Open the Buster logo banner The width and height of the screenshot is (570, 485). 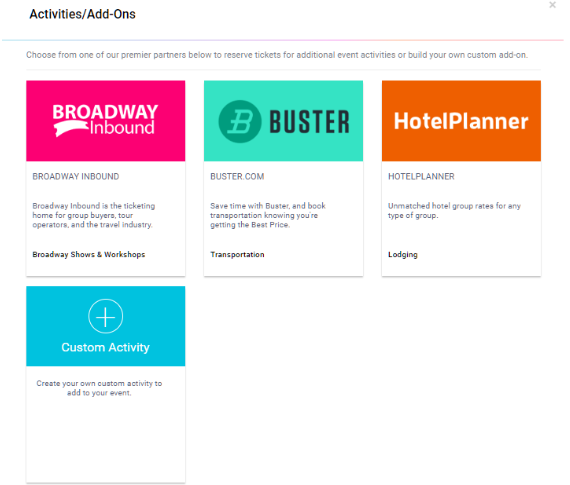click(x=283, y=121)
